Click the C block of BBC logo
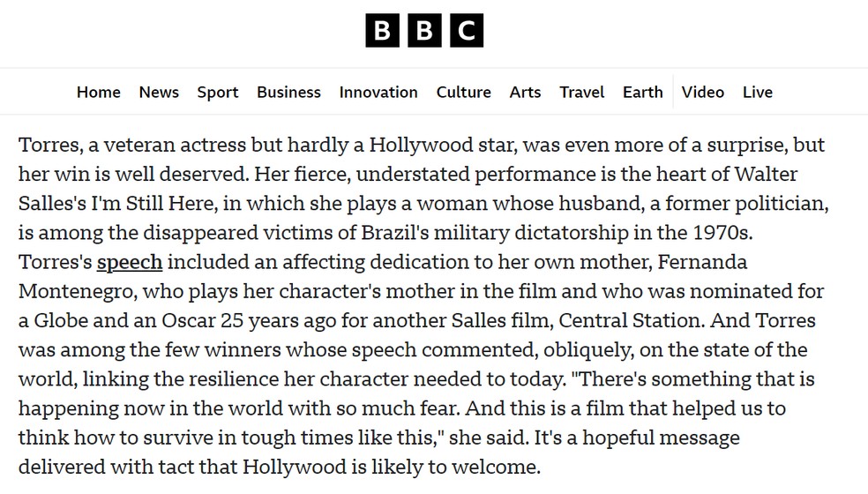This screenshot has width=868, height=494. point(467,31)
